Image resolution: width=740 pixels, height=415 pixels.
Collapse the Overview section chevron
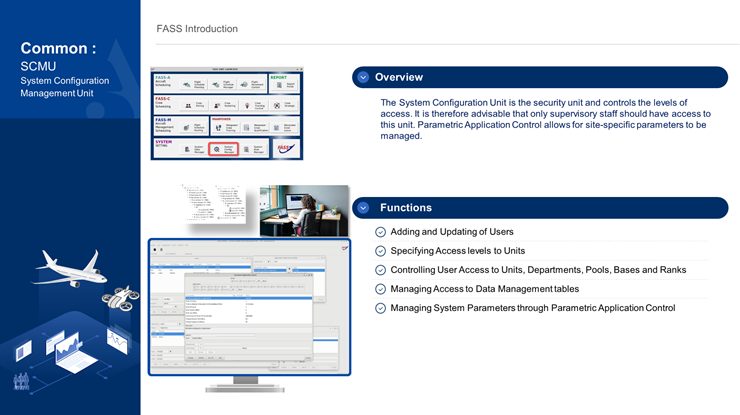(x=363, y=77)
